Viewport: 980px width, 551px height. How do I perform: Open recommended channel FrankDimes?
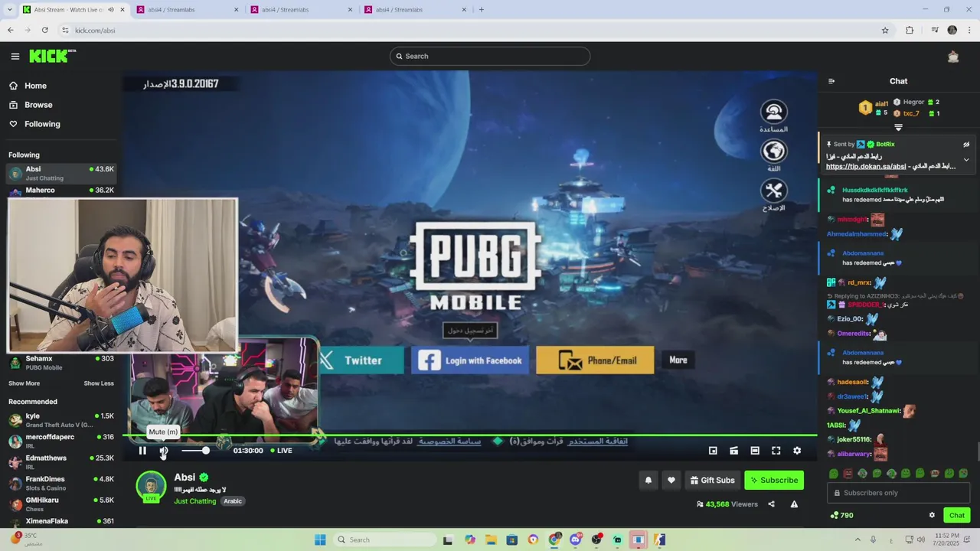[61, 483]
